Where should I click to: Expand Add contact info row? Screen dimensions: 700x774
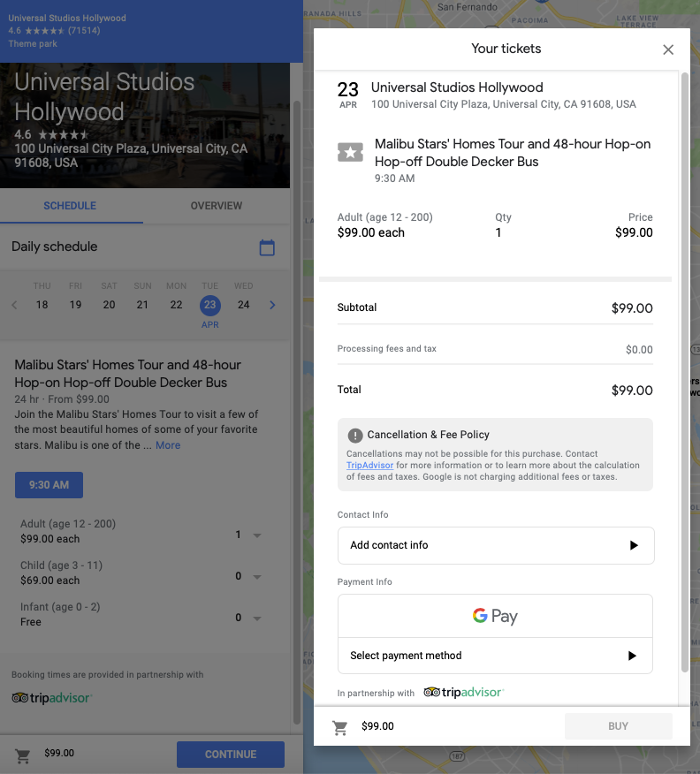point(496,545)
